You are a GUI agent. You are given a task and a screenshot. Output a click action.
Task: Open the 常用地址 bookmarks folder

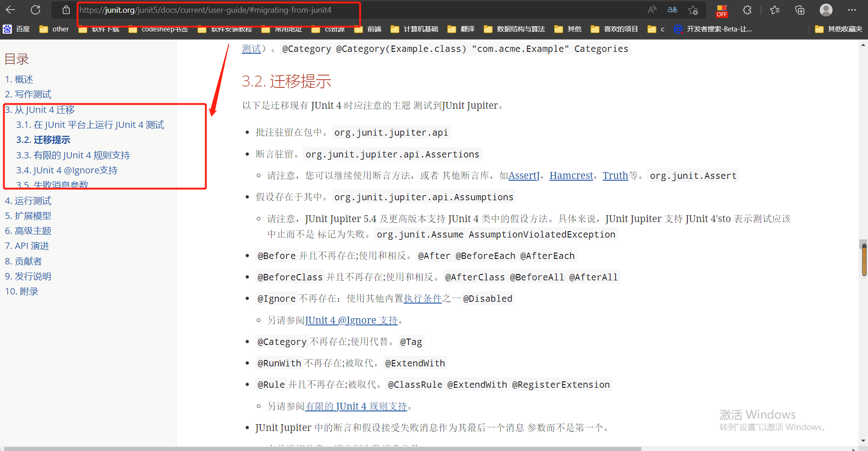(x=282, y=29)
